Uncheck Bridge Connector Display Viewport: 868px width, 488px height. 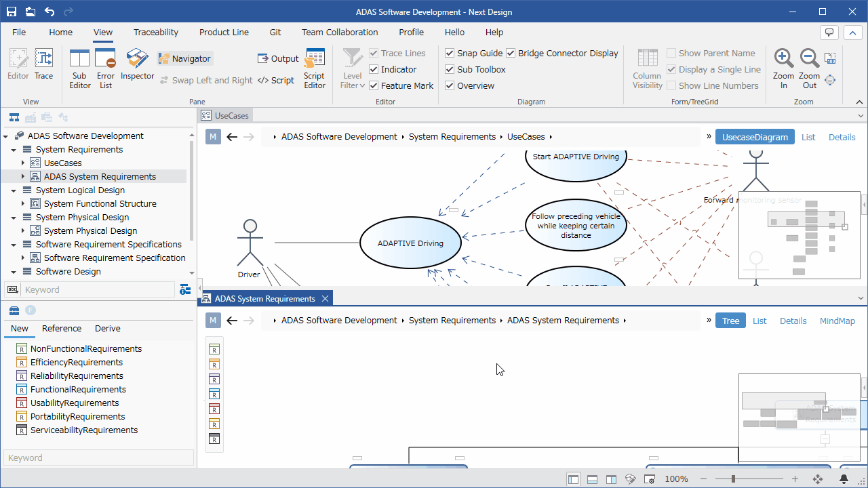(511, 53)
